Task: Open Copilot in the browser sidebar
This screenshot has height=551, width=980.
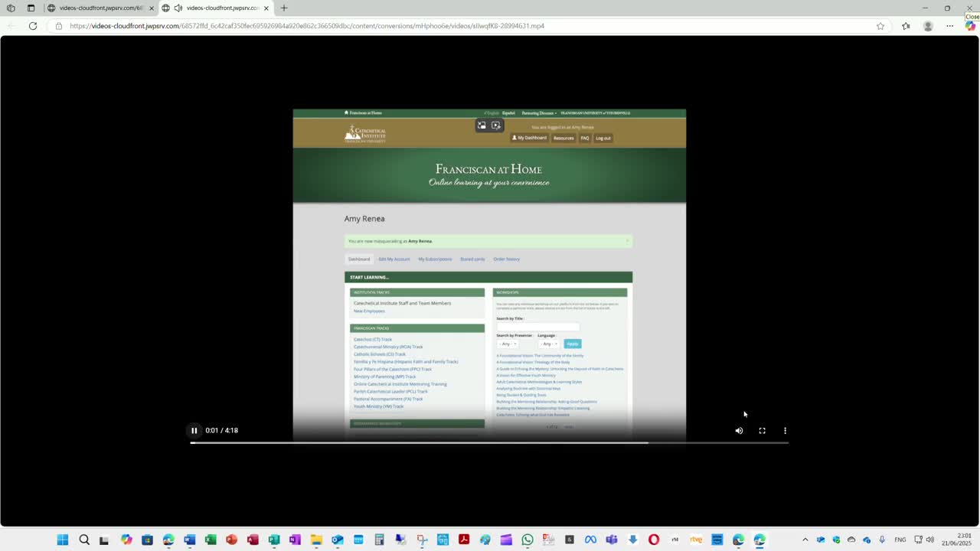Action: coord(970,26)
